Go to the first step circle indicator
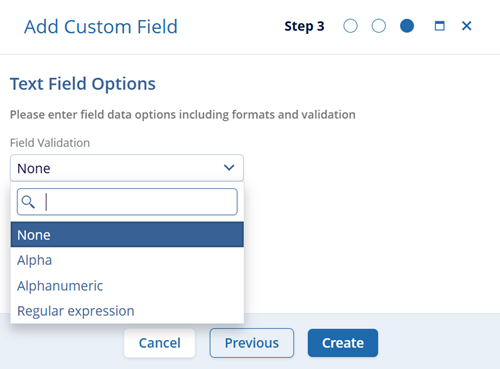 point(350,26)
